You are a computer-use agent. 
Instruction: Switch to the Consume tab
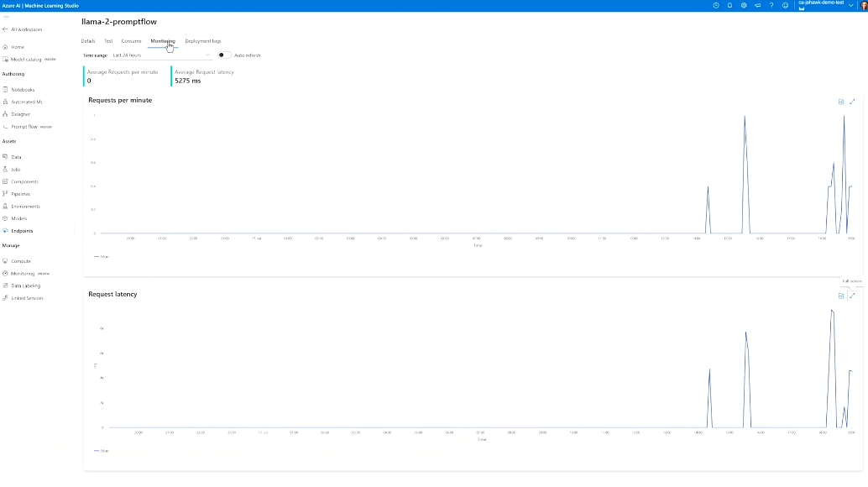tap(131, 41)
